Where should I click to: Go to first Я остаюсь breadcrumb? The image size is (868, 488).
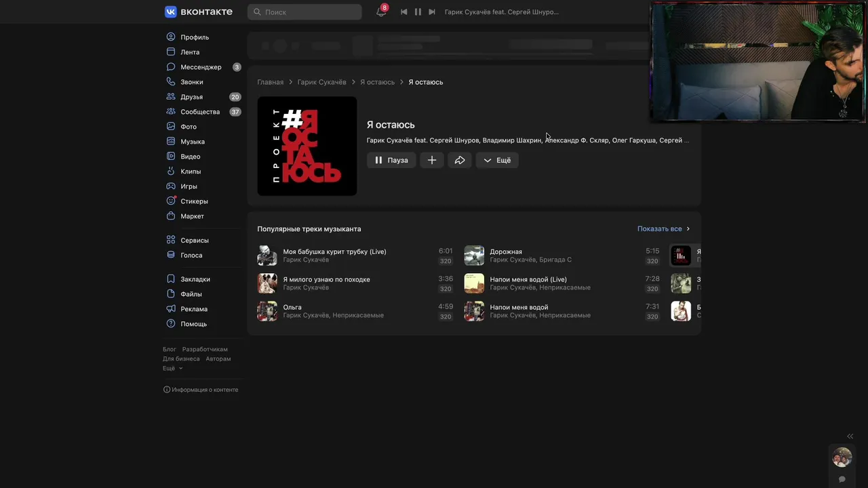[x=377, y=82]
